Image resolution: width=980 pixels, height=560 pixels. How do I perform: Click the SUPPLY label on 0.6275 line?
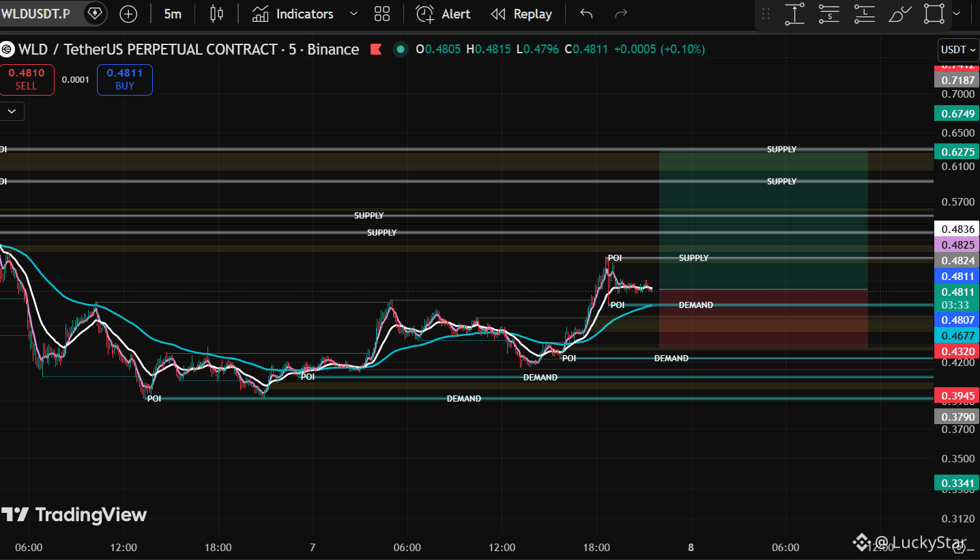(x=781, y=149)
